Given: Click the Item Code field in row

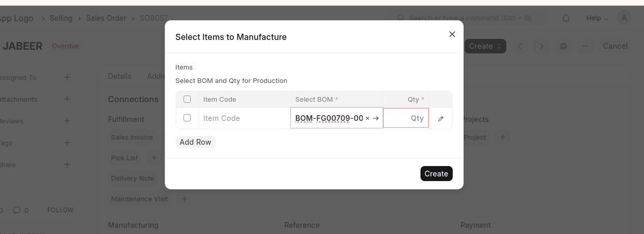Looking at the screenshot, I should (244, 118).
